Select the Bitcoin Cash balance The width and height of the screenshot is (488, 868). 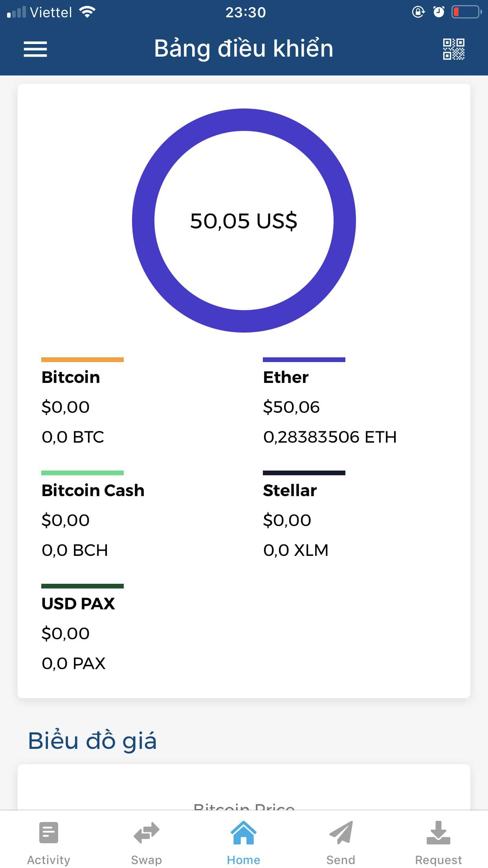click(93, 520)
